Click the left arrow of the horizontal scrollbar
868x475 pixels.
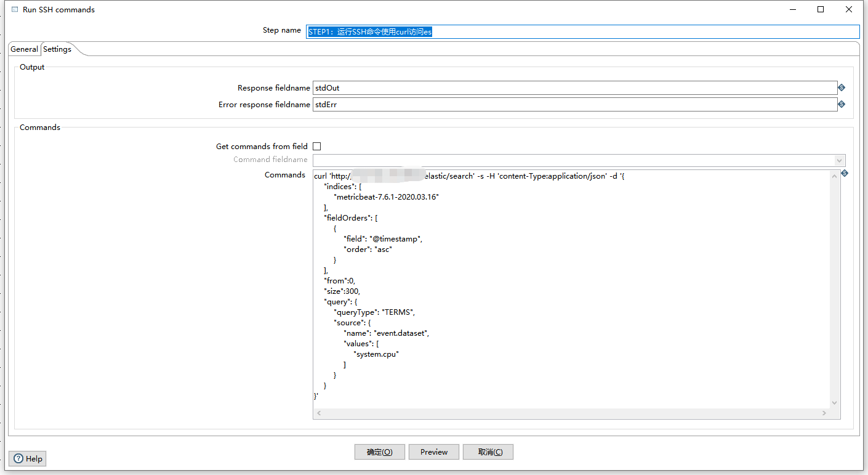pos(319,413)
